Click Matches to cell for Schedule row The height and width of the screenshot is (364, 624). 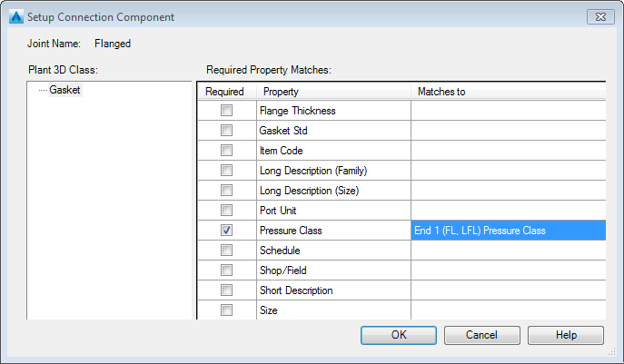point(508,251)
